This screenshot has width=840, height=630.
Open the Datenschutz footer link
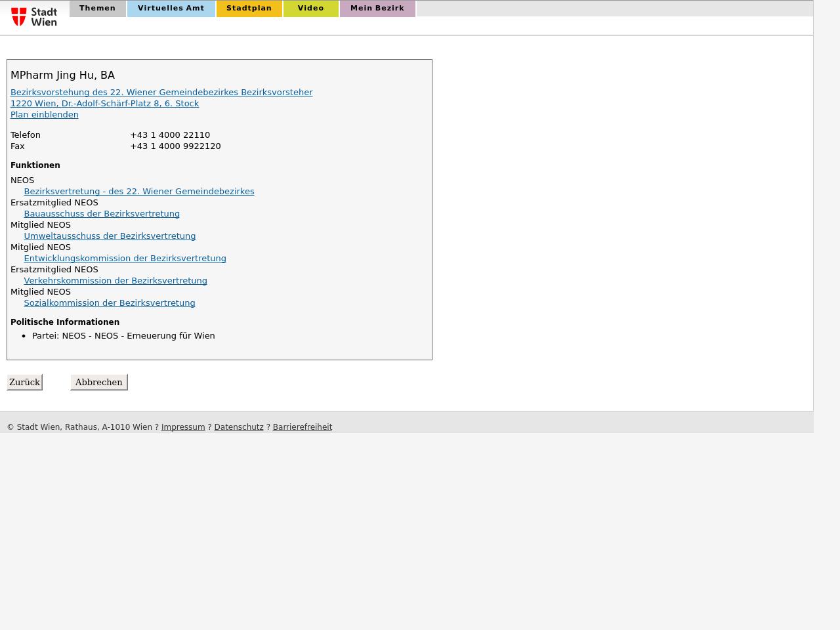[x=239, y=427]
